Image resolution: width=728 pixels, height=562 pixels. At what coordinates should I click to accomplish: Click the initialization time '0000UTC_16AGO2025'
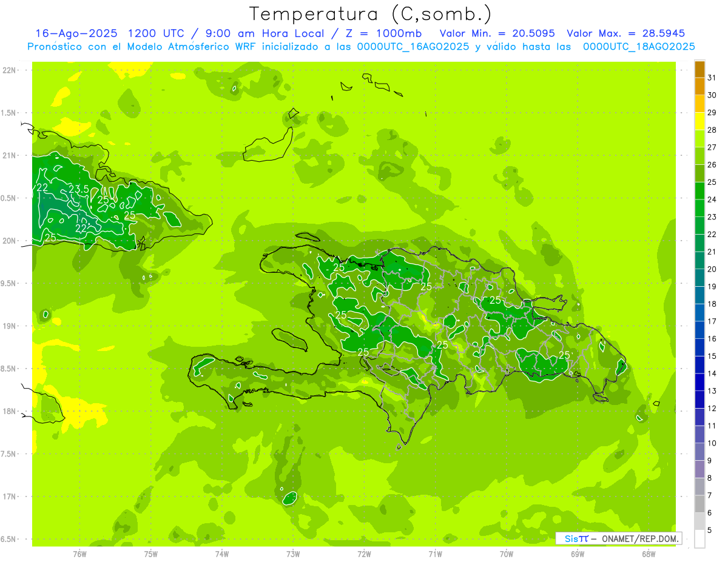413,47
